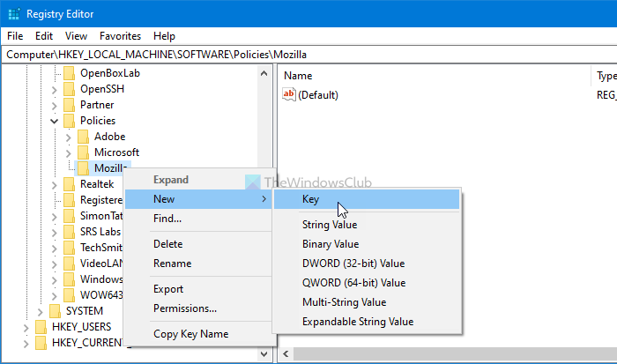This screenshot has width=617, height=364.
Task: Open the Help menu
Action: tap(164, 36)
